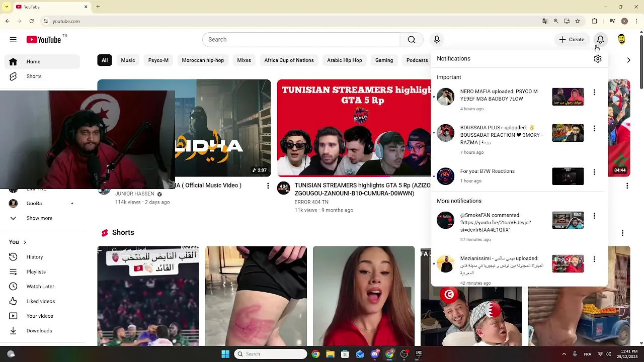Open the YouTube account avatar menu
Viewport: 644px width, 362px height.
point(622,40)
